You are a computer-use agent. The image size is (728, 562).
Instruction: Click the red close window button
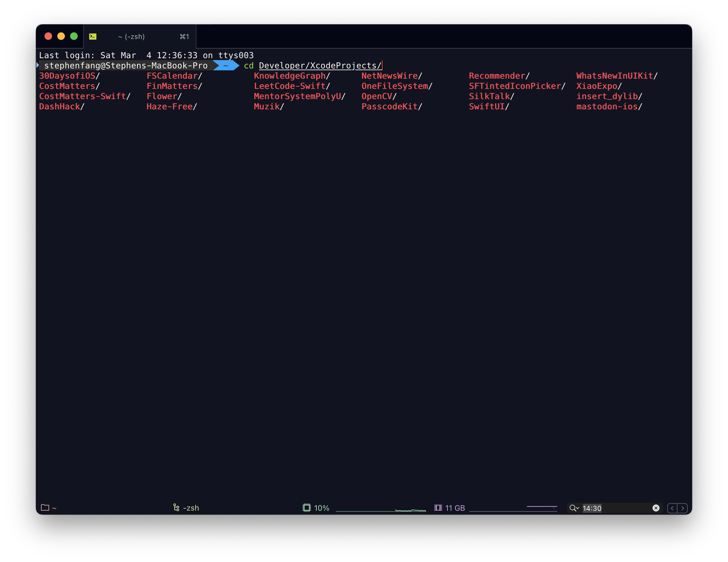(x=48, y=36)
